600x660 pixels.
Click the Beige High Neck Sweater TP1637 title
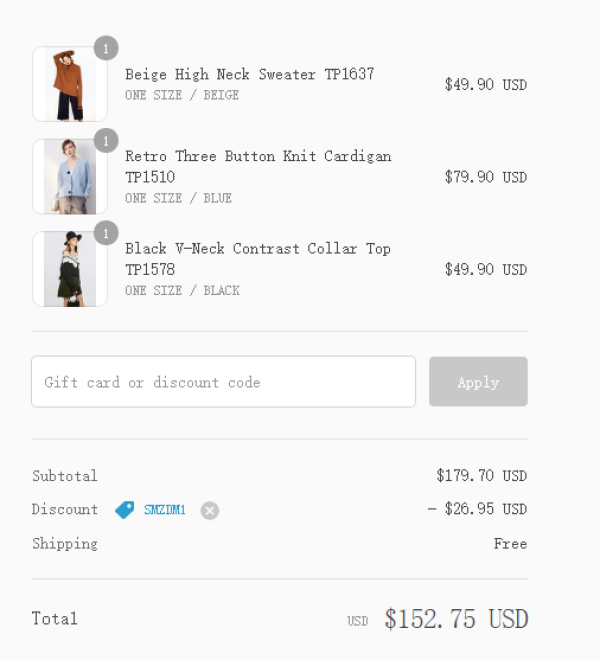coord(250,75)
